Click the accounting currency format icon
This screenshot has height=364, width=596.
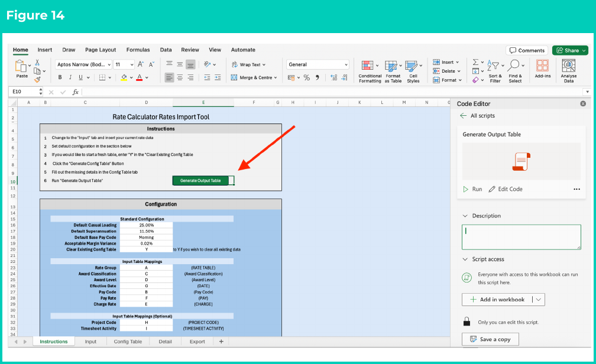click(291, 77)
